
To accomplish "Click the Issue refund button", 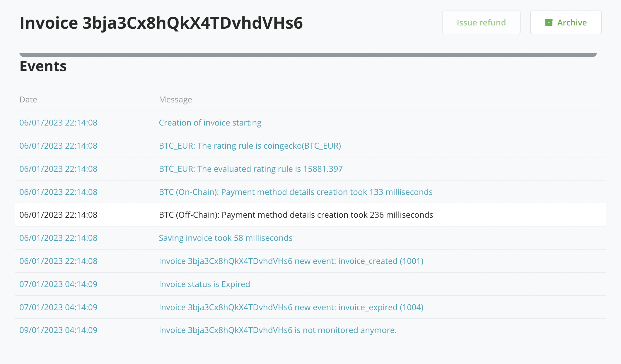I will pyautogui.click(x=481, y=22).
